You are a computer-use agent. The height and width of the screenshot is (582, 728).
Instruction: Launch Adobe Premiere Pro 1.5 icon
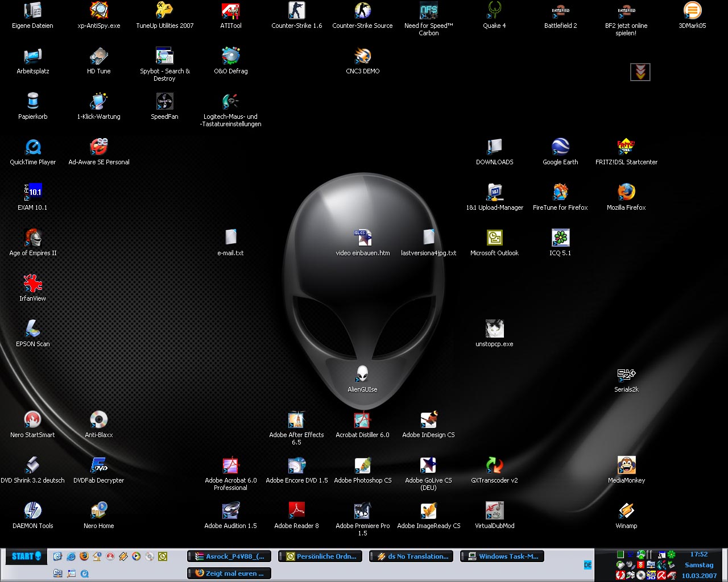click(x=362, y=519)
